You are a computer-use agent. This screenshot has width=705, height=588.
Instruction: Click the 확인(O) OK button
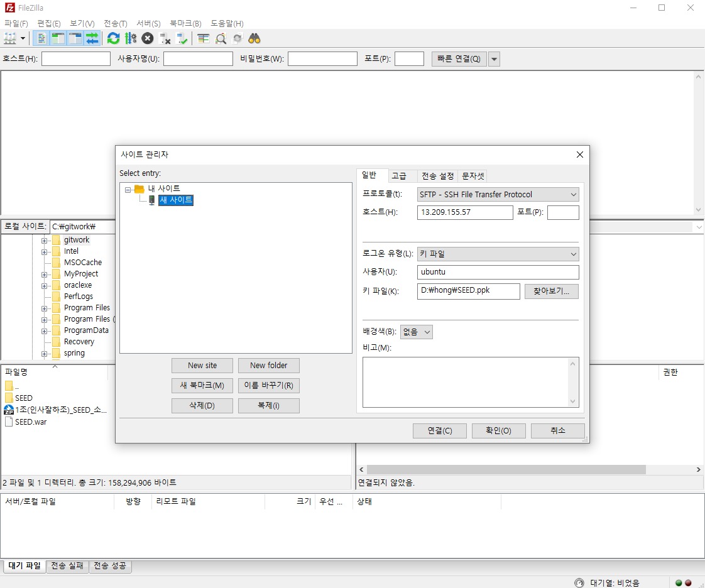[498, 431]
